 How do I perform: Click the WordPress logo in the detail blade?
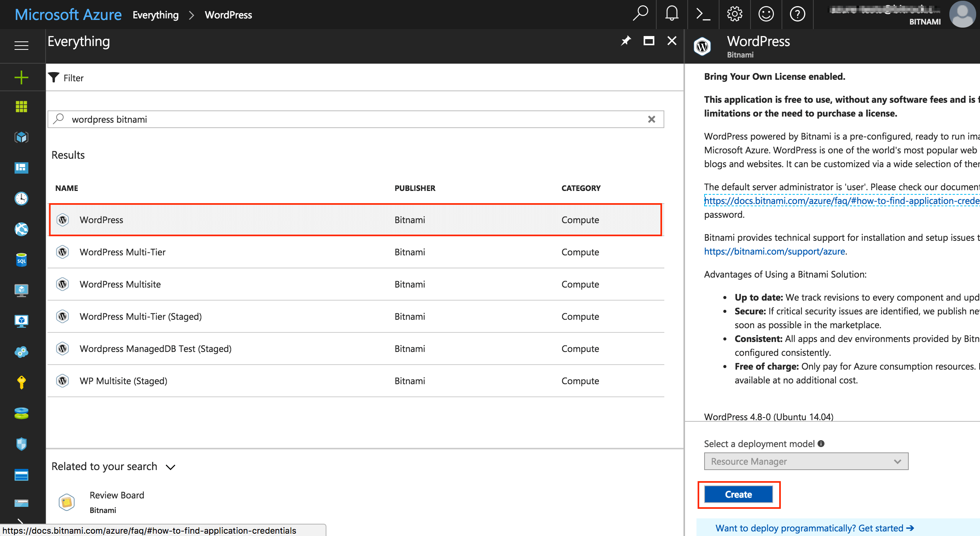(702, 46)
